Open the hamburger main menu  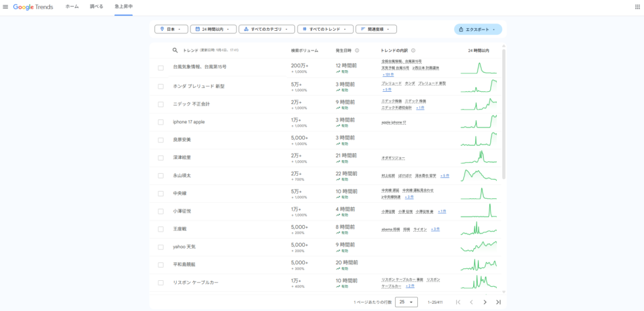click(5, 7)
